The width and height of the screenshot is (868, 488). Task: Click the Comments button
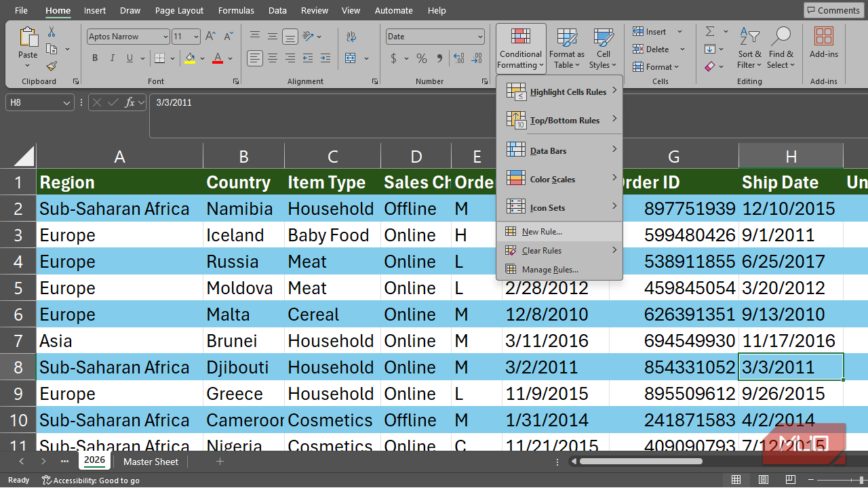832,10
